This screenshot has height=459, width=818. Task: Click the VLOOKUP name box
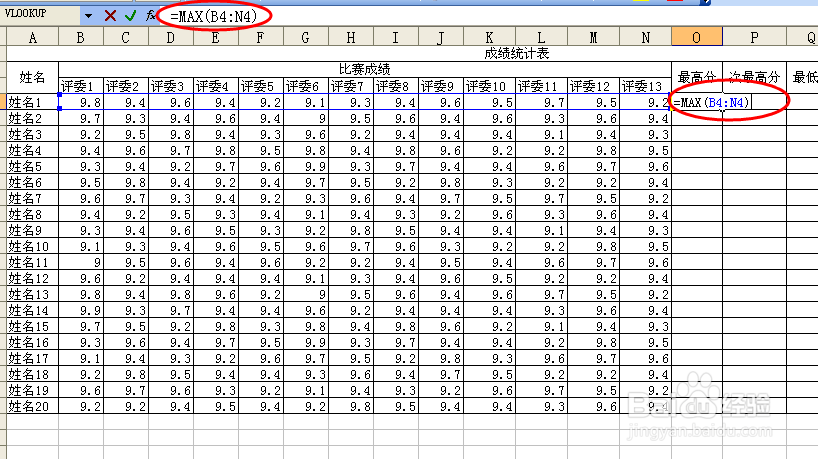[x=40, y=15]
